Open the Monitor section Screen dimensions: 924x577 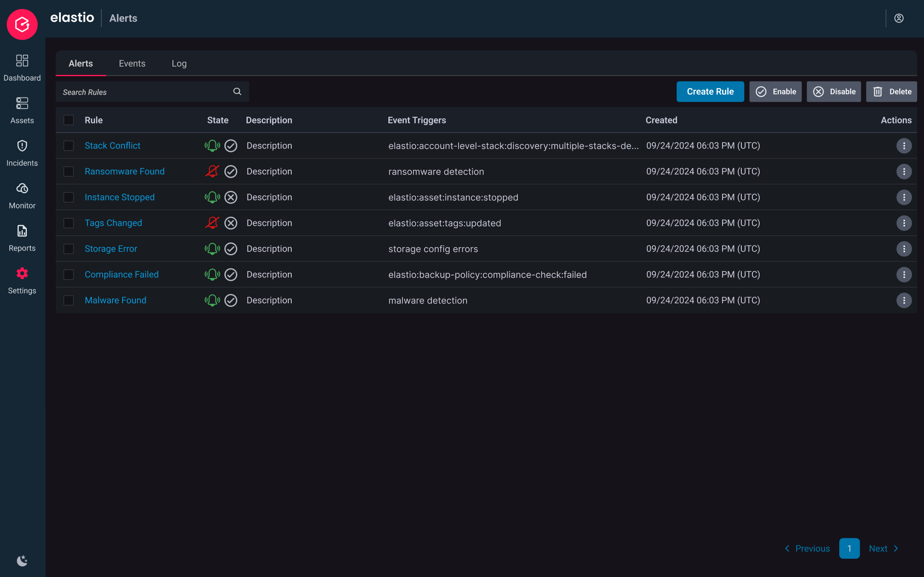click(22, 189)
